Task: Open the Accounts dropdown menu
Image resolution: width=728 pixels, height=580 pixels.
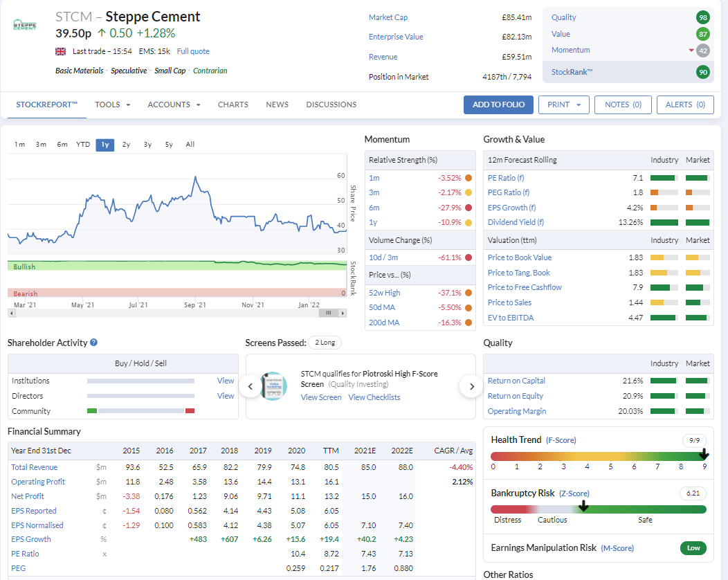Action: [x=174, y=105]
